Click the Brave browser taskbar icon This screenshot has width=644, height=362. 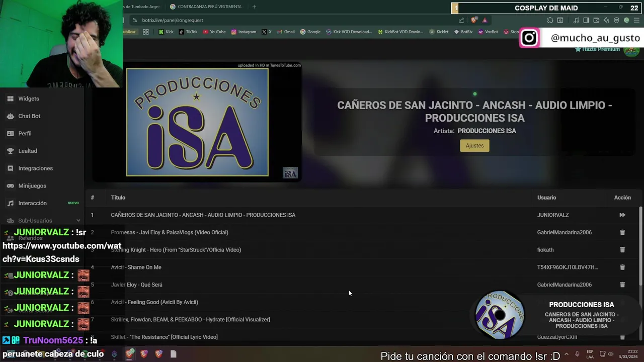pos(129,354)
